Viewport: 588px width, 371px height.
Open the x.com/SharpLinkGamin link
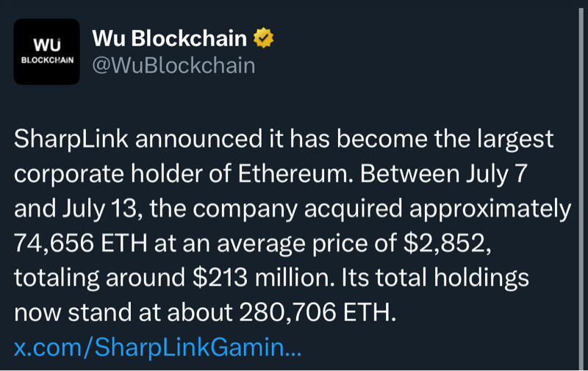click(x=158, y=347)
